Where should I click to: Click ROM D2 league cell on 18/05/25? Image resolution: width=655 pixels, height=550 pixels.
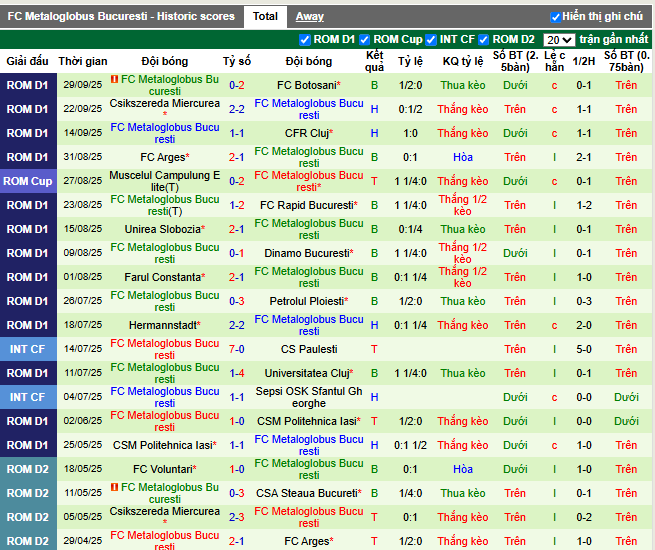[x=28, y=469]
